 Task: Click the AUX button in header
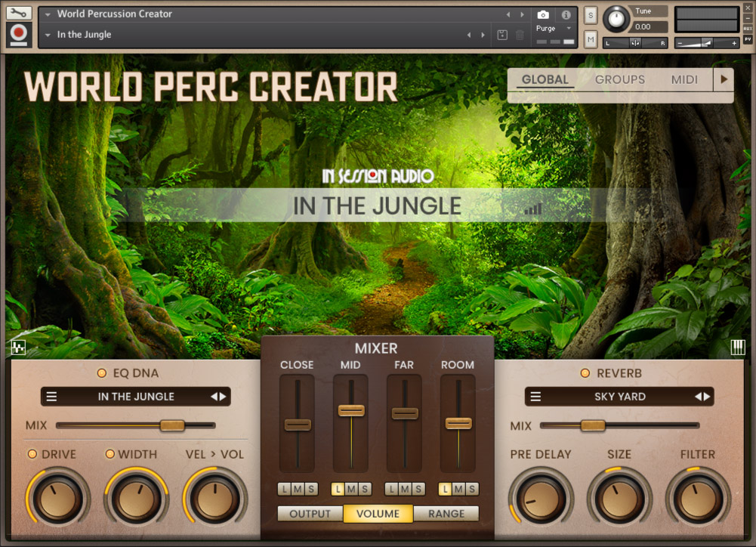click(748, 29)
